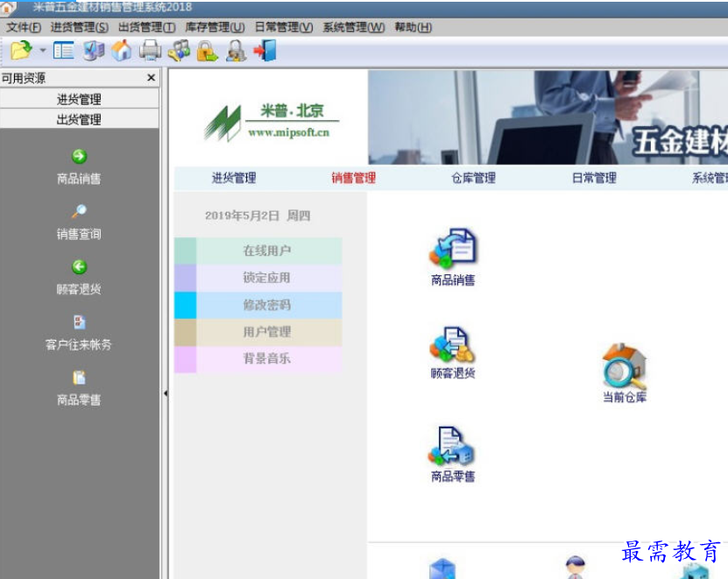Click the exit door toolbar icon
Screen dimensions: 728x579
click(x=265, y=50)
